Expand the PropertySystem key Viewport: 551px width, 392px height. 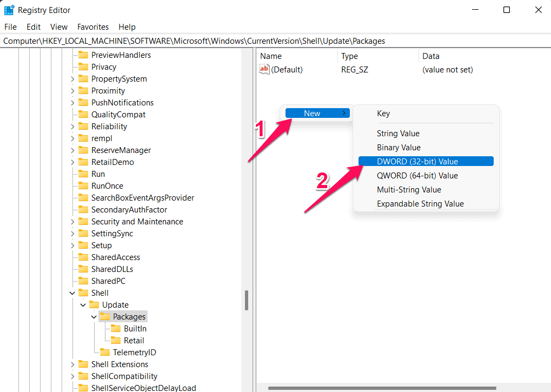click(72, 79)
